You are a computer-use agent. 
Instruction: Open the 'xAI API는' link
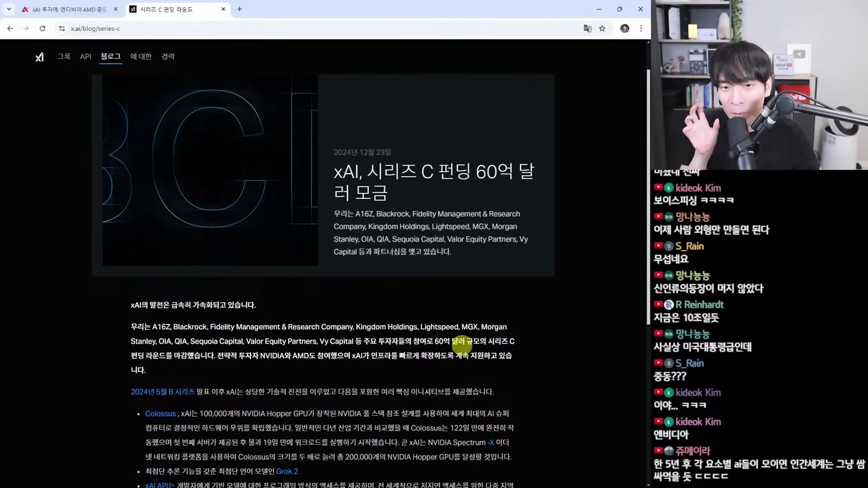(x=160, y=485)
